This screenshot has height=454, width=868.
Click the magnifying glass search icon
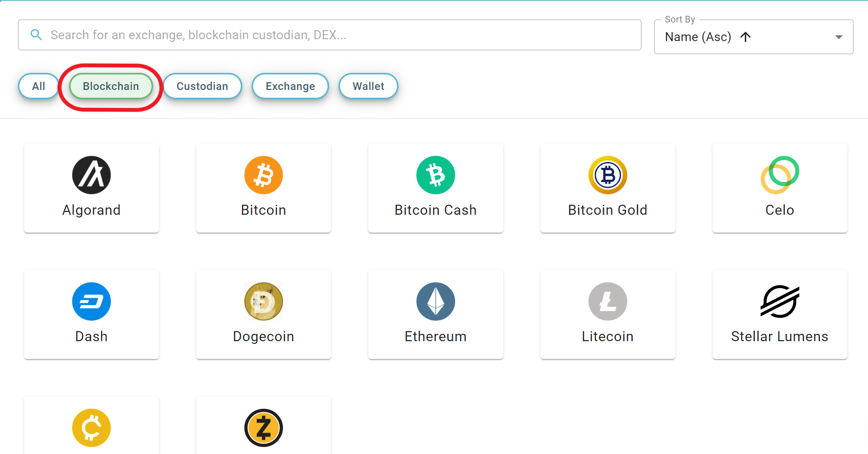[36, 35]
